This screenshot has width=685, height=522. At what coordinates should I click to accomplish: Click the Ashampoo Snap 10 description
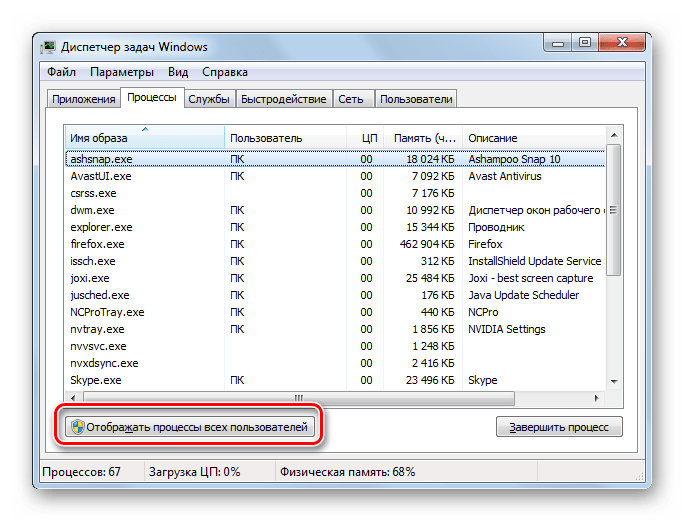(514, 159)
